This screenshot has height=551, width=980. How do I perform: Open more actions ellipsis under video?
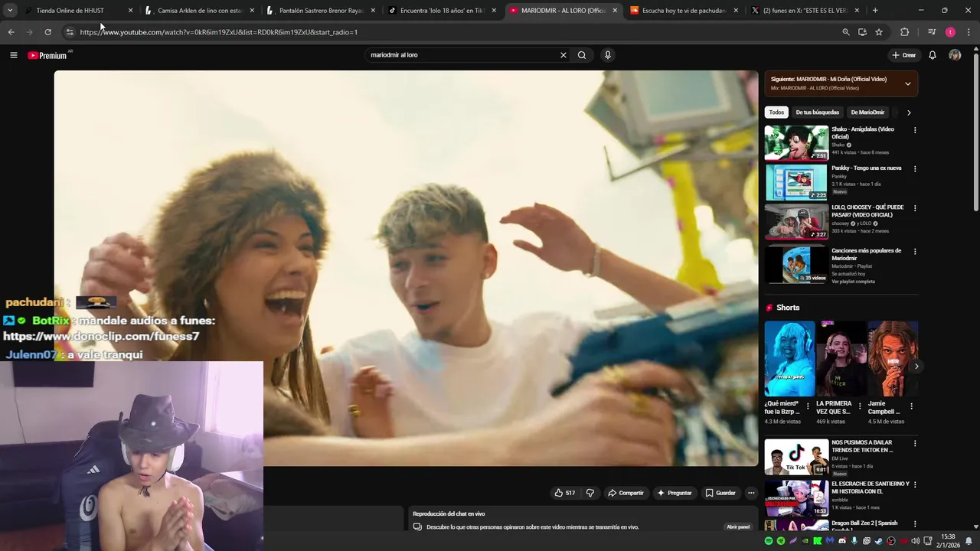[751, 493]
